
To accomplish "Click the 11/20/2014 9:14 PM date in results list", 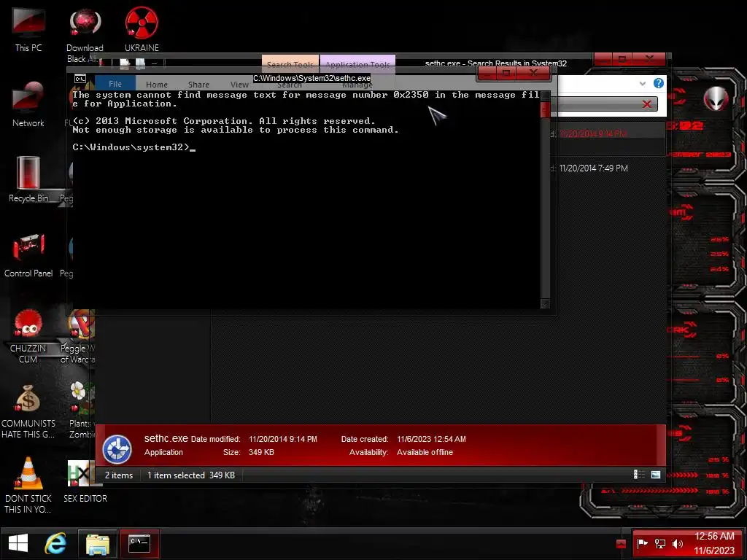I will (x=593, y=134).
